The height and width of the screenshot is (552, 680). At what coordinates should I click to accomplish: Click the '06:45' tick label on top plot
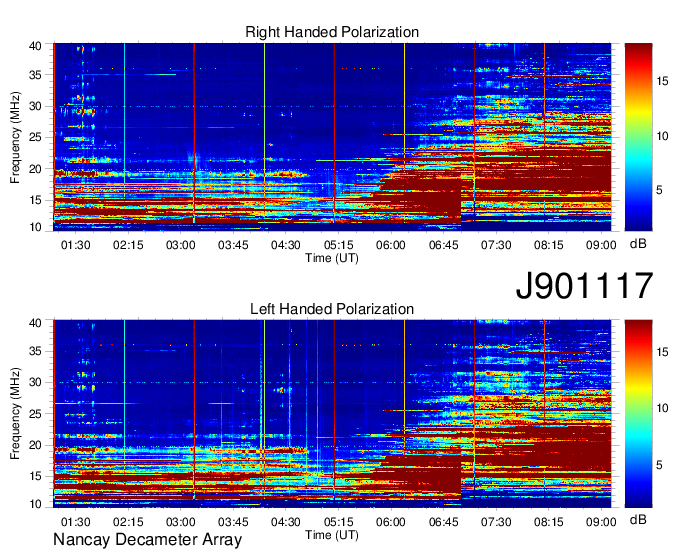point(443,245)
